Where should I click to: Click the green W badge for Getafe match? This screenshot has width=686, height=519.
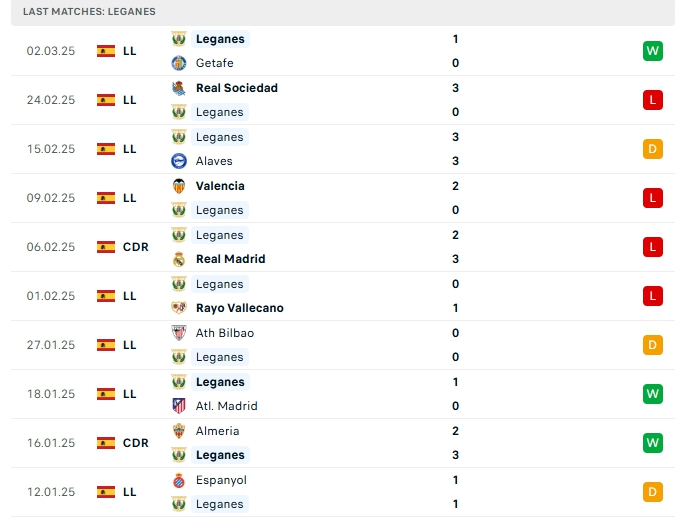652,51
